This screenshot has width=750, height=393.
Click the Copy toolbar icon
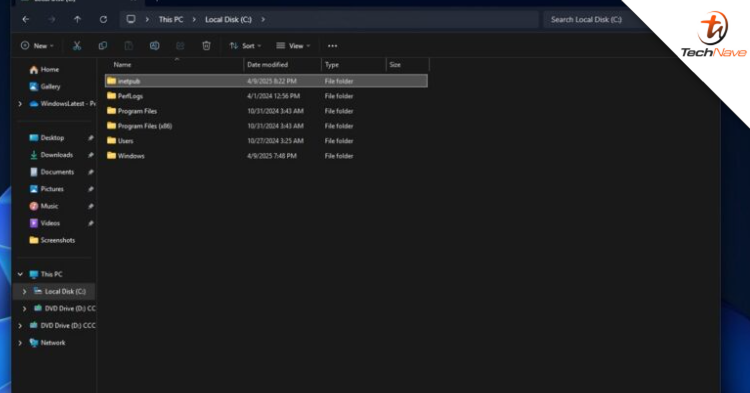(x=102, y=46)
